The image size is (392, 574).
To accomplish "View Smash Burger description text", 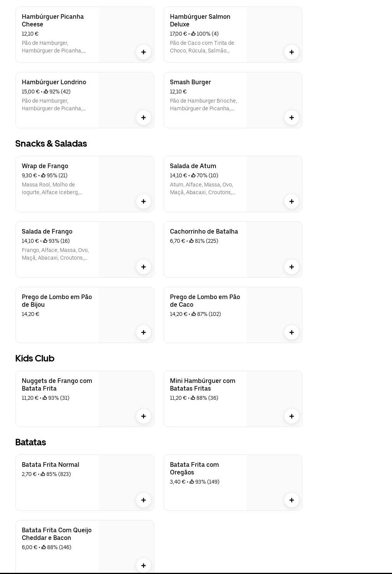I will pos(203,105).
